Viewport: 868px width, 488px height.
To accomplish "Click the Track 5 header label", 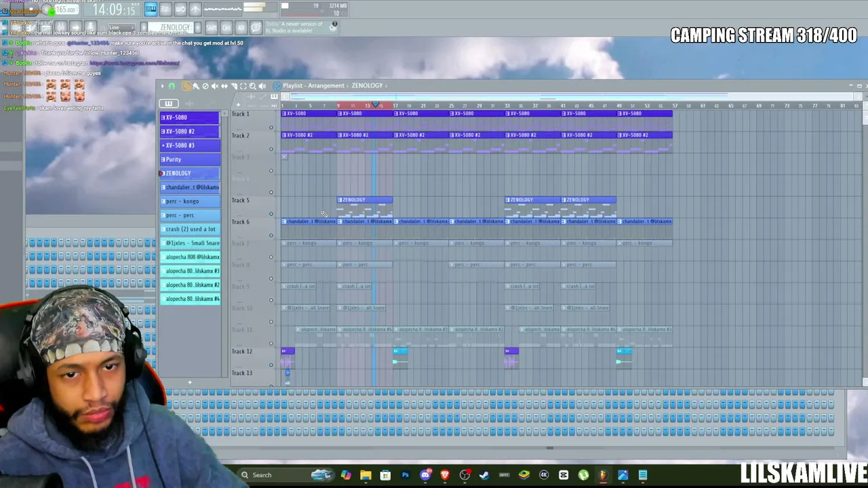I will pyautogui.click(x=240, y=201).
